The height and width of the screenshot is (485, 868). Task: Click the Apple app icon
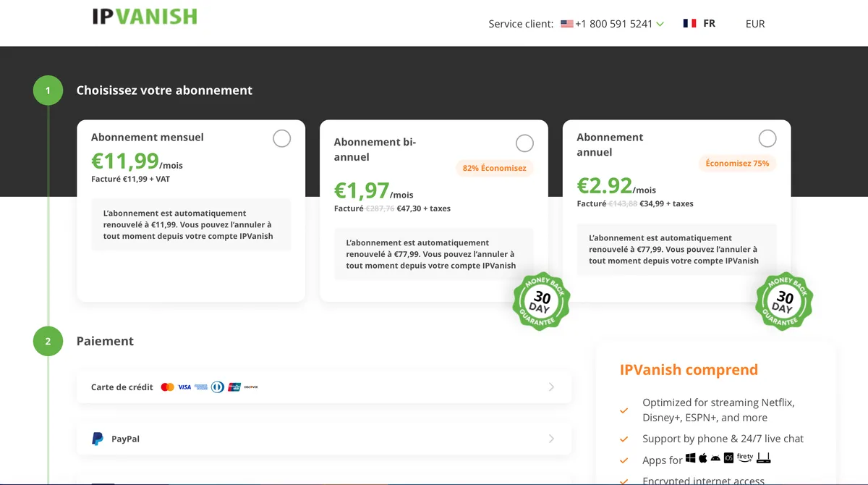(702, 458)
